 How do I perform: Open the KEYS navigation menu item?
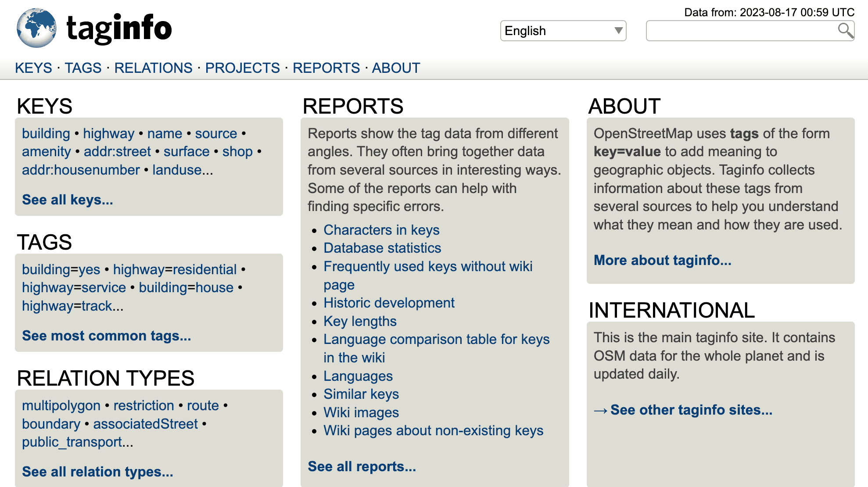tap(33, 68)
